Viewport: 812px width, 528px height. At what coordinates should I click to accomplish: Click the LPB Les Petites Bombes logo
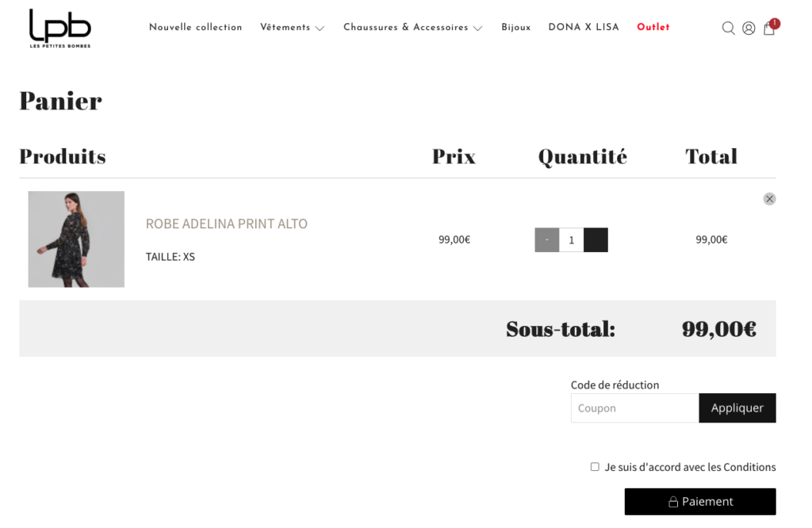[x=60, y=28]
